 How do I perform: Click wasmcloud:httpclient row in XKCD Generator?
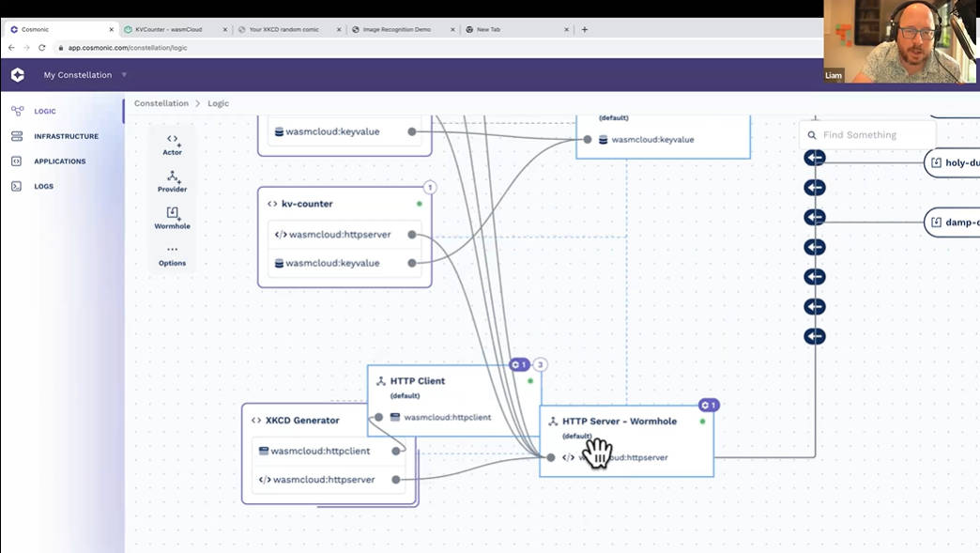329,451
